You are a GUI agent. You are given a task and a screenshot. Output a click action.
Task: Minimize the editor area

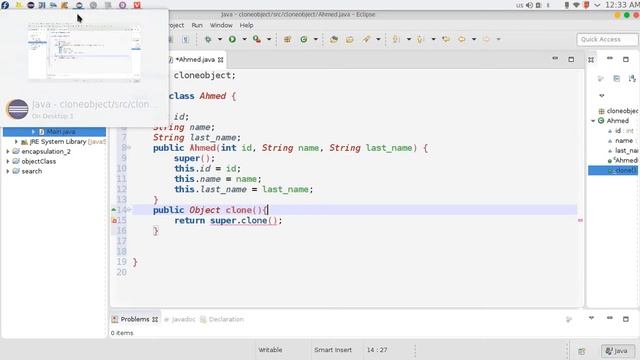pyautogui.click(x=555, y=59)
